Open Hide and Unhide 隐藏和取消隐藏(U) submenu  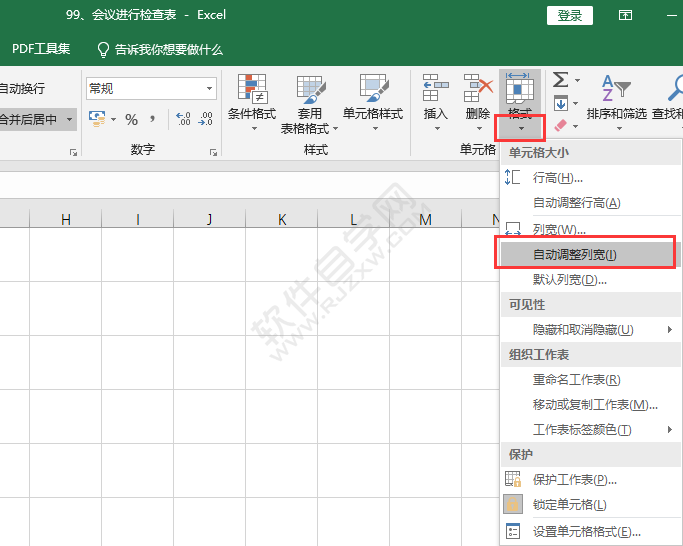tap(591, 329)
